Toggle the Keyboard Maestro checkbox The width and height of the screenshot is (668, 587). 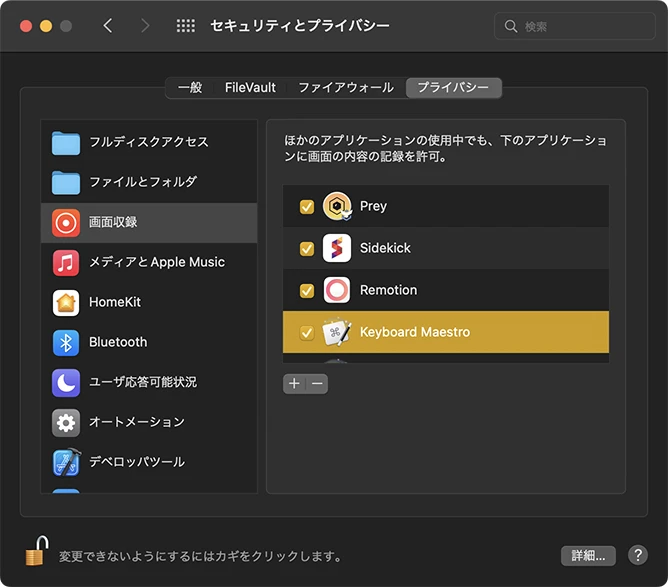tap(307, 333)
